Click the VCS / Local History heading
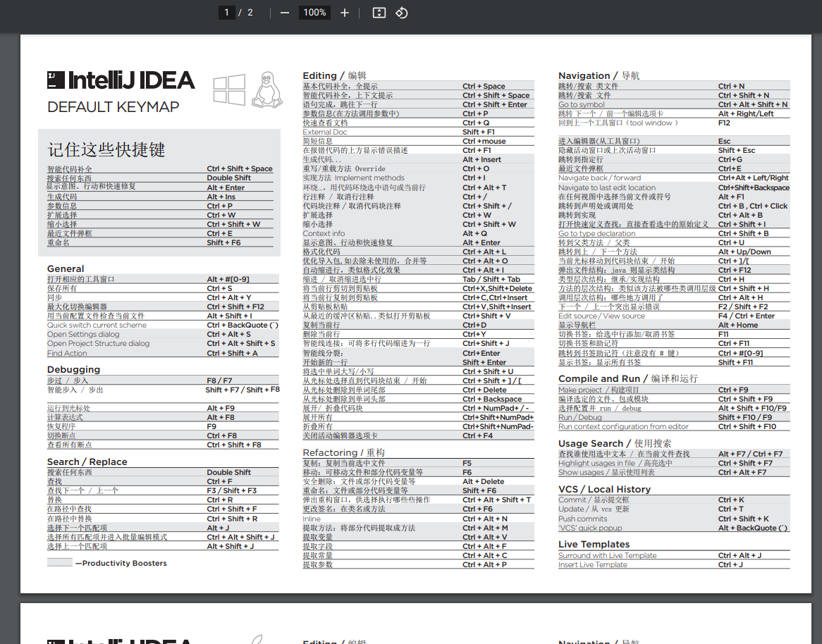This screenshot has width=822, height=644. (x=604, y=489)
